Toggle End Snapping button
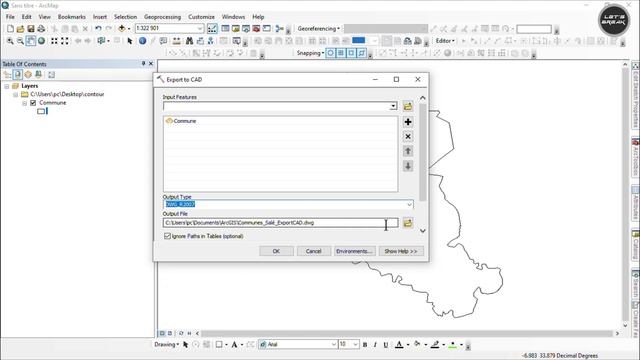The height and width of the screenshot is (360, 640). pos(341,53)
